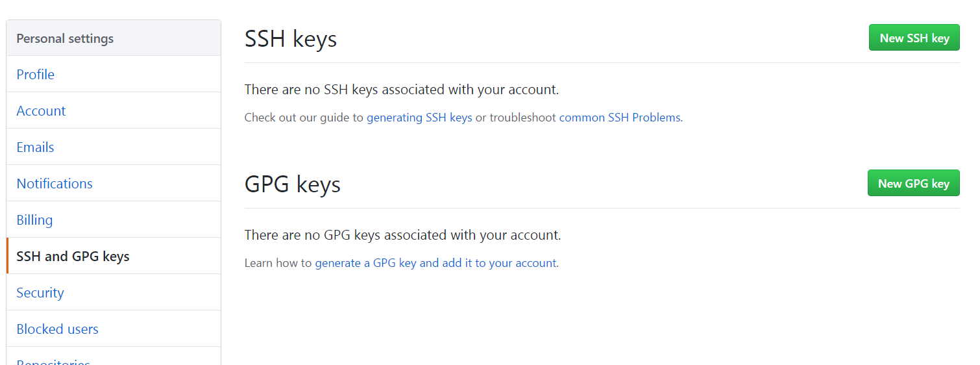This screenshot has width=980, height=365.
Task: Click the no SSH keys associated message
Action: click(401, 90)
